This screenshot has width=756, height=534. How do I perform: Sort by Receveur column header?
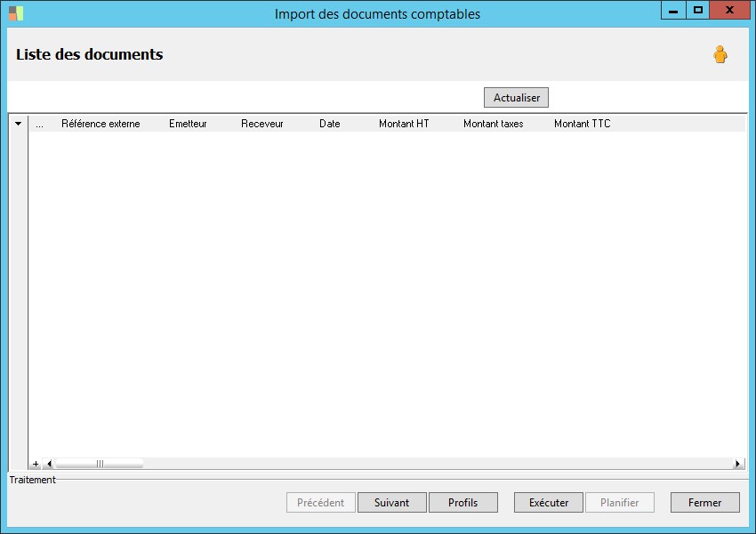[261, 124]
